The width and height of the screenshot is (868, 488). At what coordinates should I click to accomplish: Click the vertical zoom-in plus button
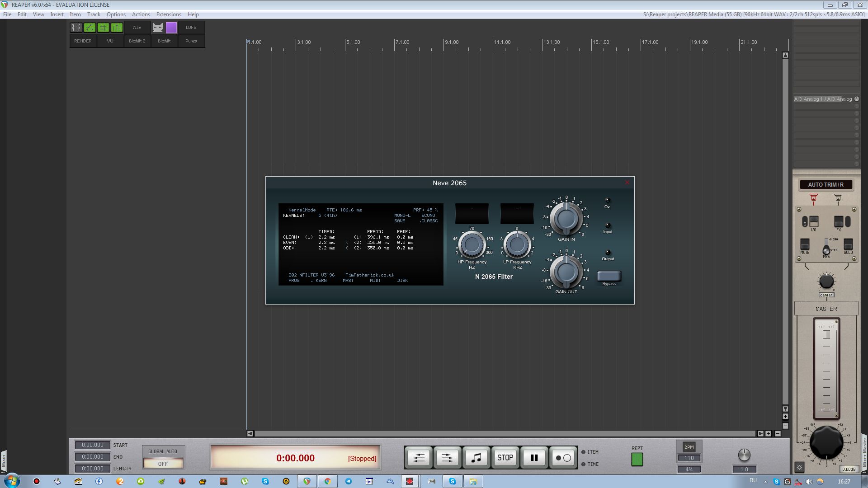(785, 417)
